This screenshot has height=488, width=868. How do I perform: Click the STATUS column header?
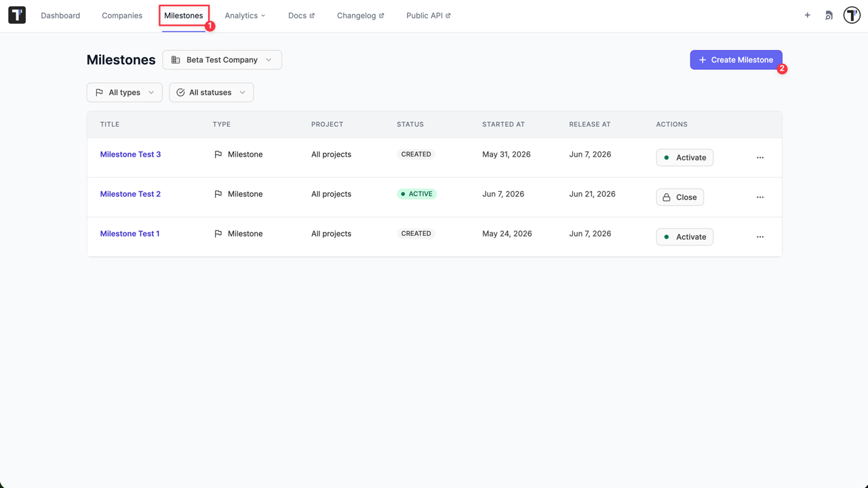coord(410,125)
